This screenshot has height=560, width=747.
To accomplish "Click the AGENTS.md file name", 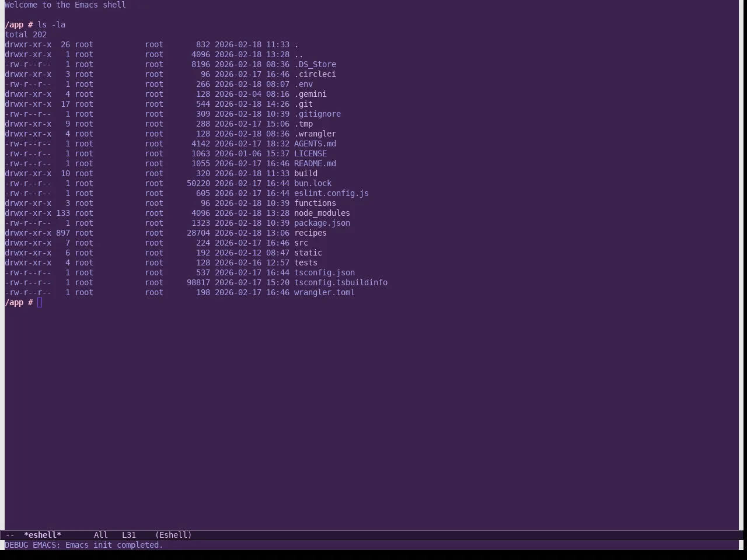I will point(315,143).
